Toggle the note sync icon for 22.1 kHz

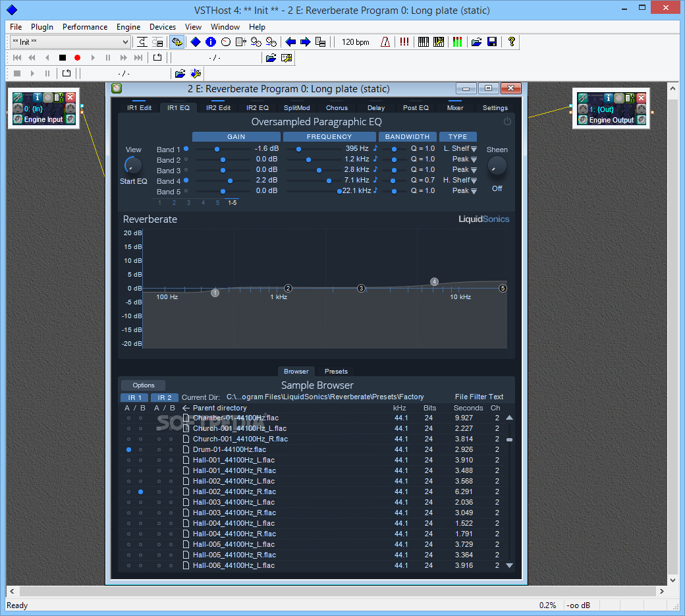click(375, 190)
